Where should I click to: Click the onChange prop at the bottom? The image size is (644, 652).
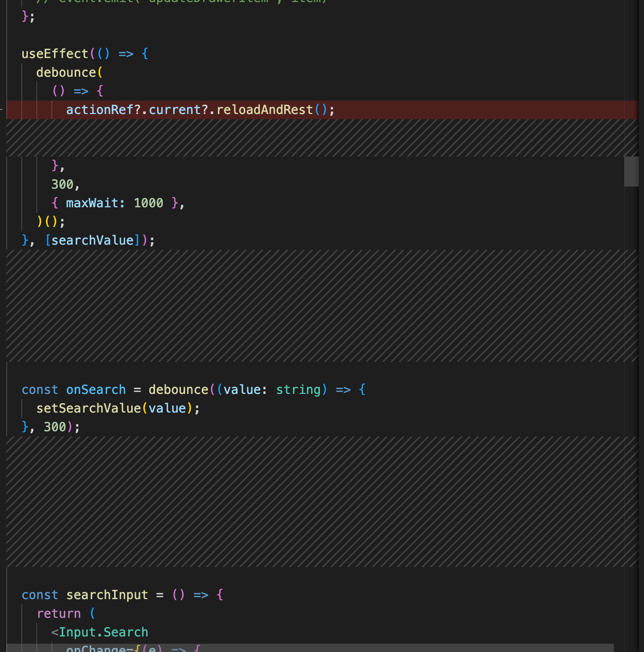tap(95, 648)
